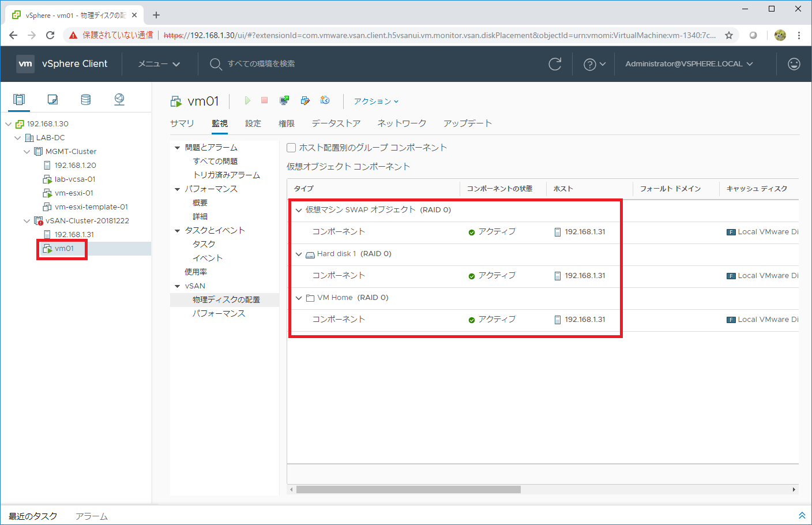Image resolution: width=812 pixels, height=525 pixels.
Task: Switch to the 設定 tab
Action: point(253,123)
